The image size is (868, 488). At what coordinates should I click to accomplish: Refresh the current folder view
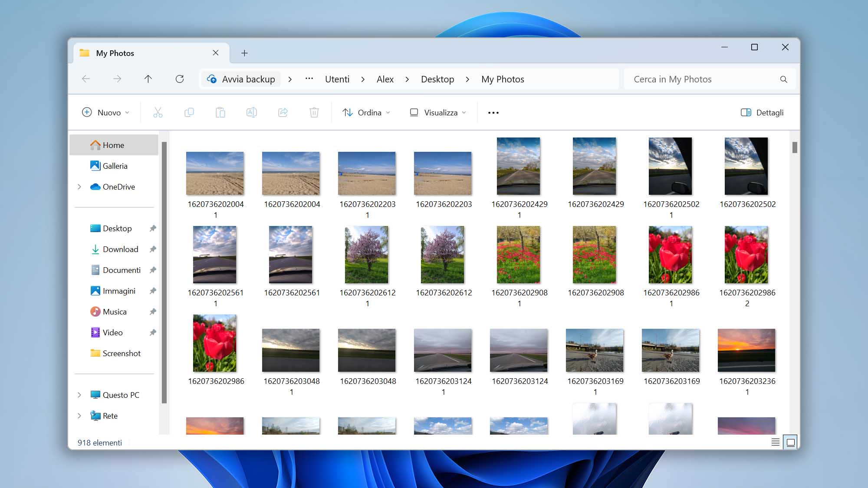click(x=180, y=79)
